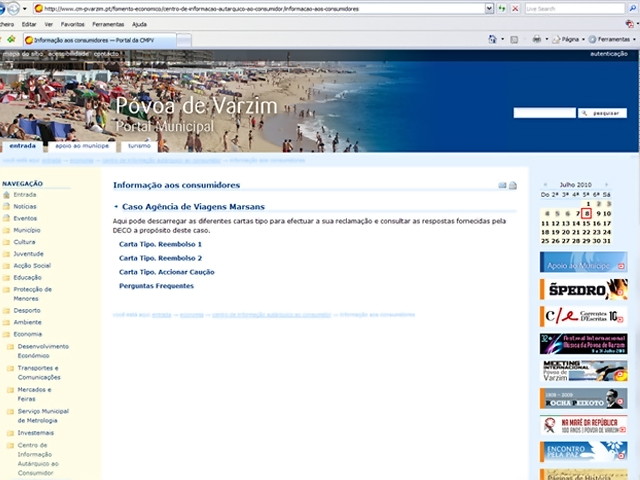
Task: Open Carta Tipo. Reembolso 2 link
Action: point(160,258)
